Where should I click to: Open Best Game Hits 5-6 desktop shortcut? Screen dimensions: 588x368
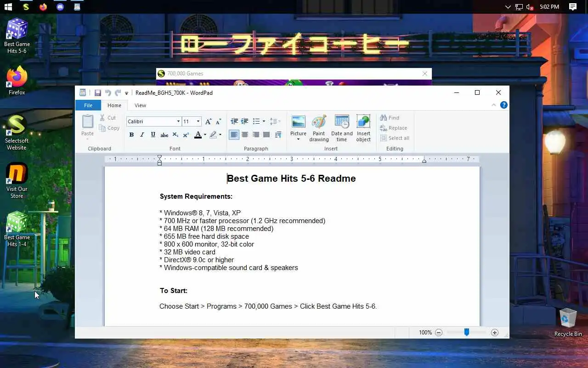17,35
